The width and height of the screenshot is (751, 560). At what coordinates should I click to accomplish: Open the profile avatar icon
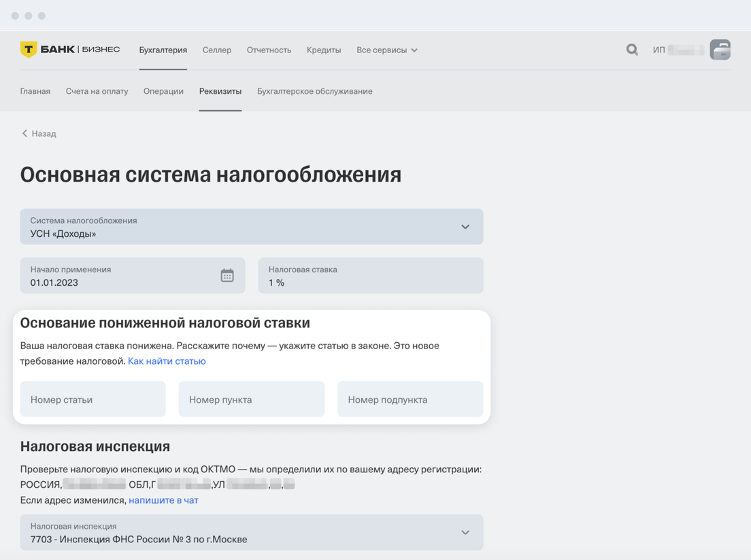pyautogui.click(x=720, y=50)
